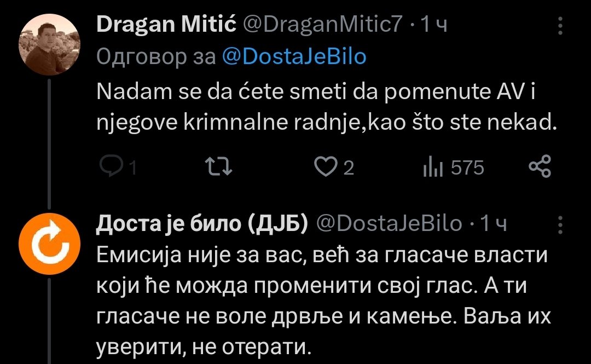Click the like count number 2
The height and width of the screenshot is (364, 591).
click(x=348, y=169)
